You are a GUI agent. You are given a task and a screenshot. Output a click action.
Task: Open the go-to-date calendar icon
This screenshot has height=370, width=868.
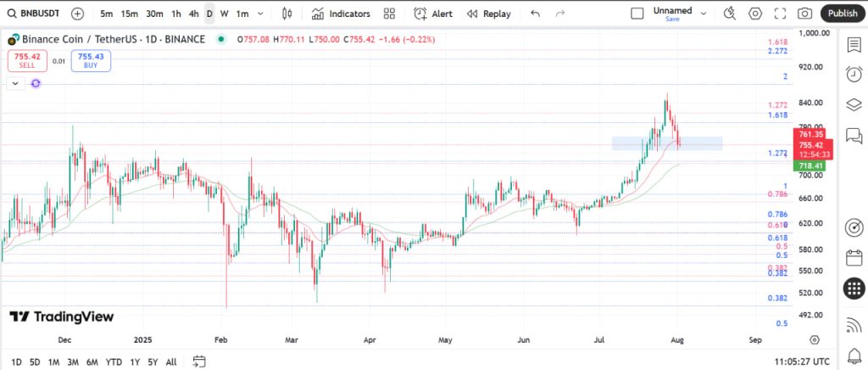click(x=199, y=362)
